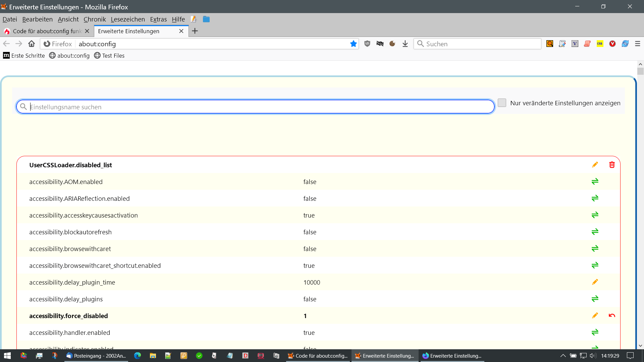
Task: Edit the accessibility.force_disabled preference
Action: (x=595, y=316)
